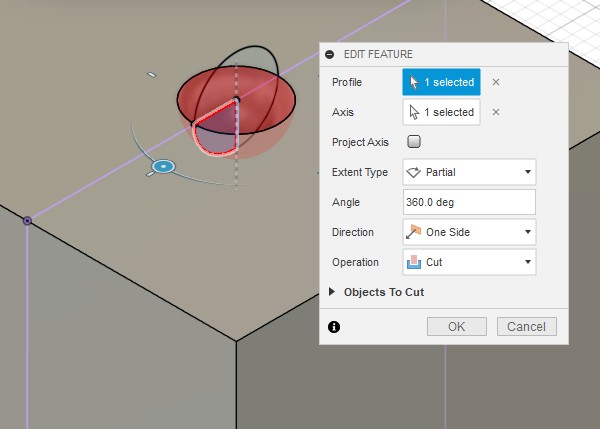Click the Angle value field

pyautogui.click(x=469, y=202)
